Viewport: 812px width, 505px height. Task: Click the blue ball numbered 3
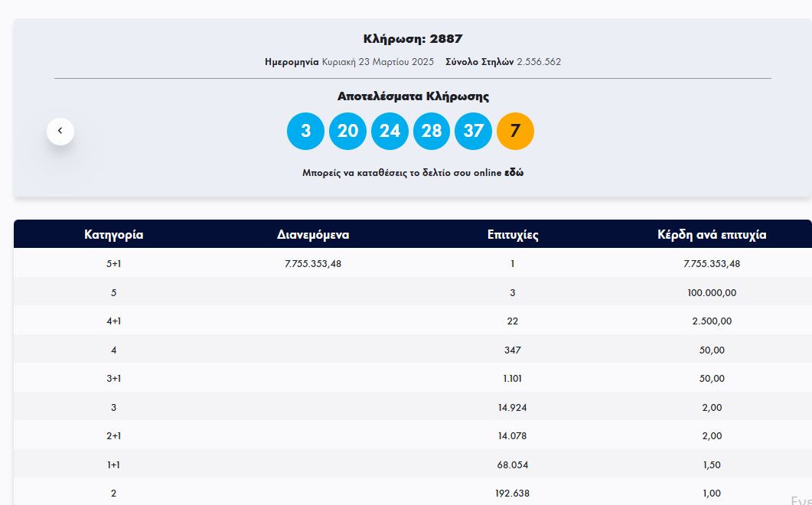pyautogui.click(x=305, y=131)
